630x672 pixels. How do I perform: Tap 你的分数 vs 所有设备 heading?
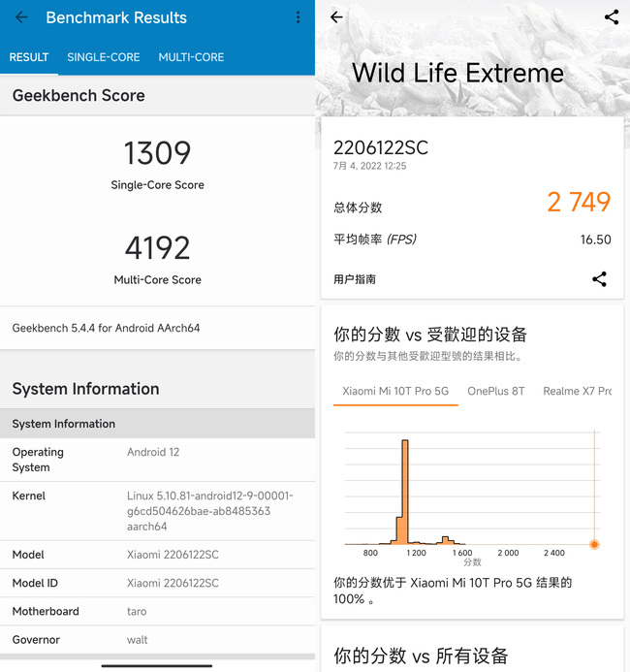pyautogui.click(x=421, y=656)
